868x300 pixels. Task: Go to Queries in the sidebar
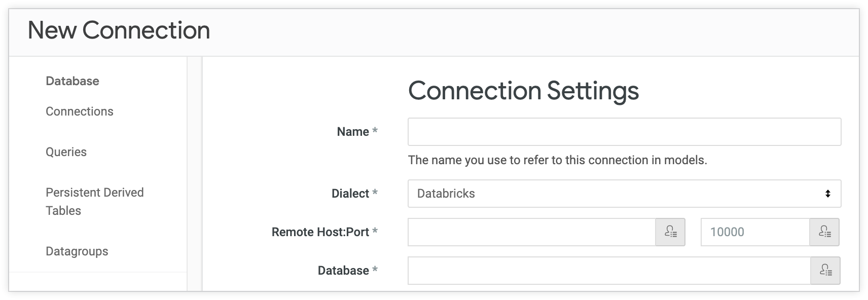click(x=66, y=152)
